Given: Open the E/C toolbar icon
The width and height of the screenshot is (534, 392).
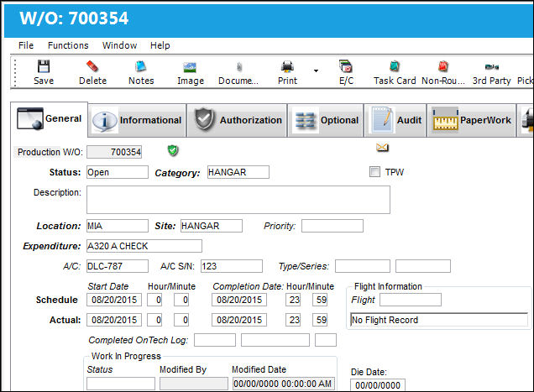Looking at the screenshot, I should pos(346,66).
